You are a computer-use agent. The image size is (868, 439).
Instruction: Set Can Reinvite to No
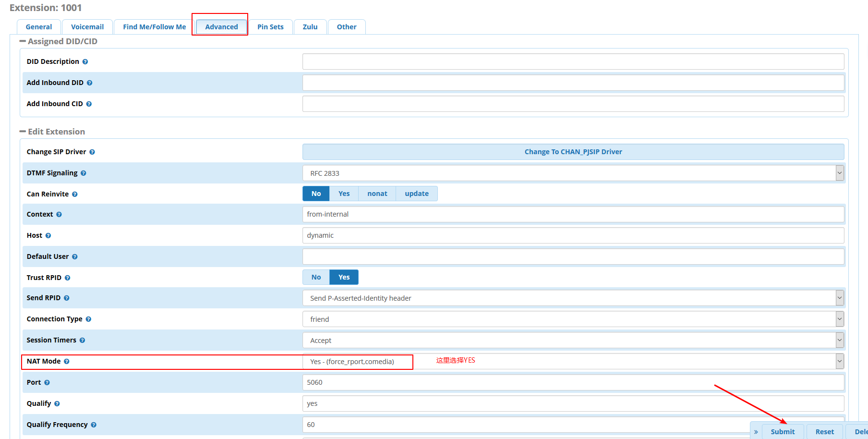pyautogui.click(x=316, y=194)
